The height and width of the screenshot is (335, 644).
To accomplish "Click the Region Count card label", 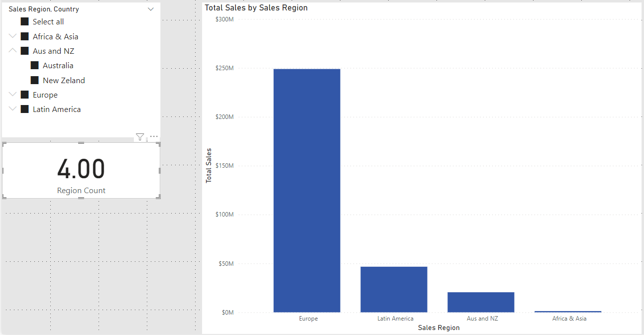I will pyautogui.click(x=81, y=191).
